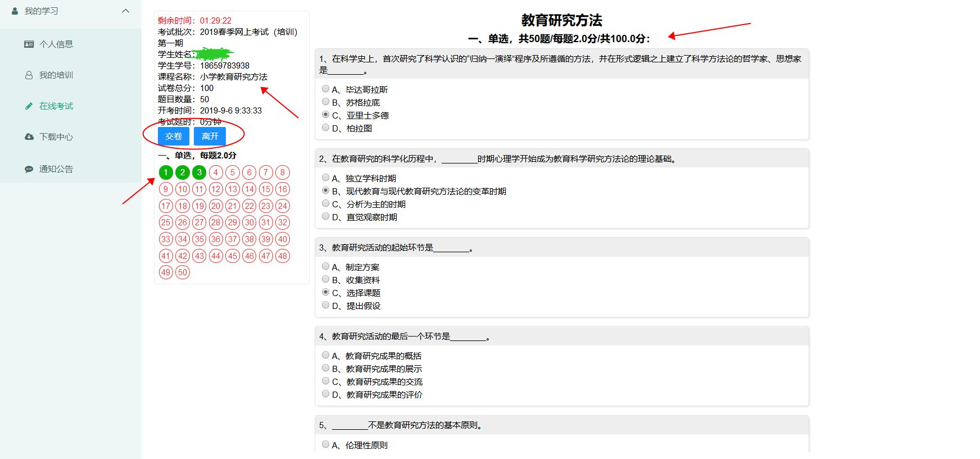The image size is (980, 459).
Task: Jump to question 12 circle
Action: (x=216, y=189)
